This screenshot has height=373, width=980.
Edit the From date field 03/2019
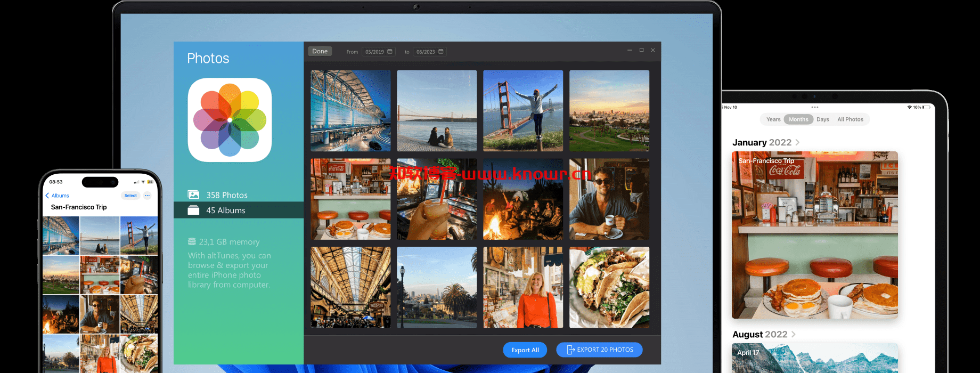[x=378, y=52]
